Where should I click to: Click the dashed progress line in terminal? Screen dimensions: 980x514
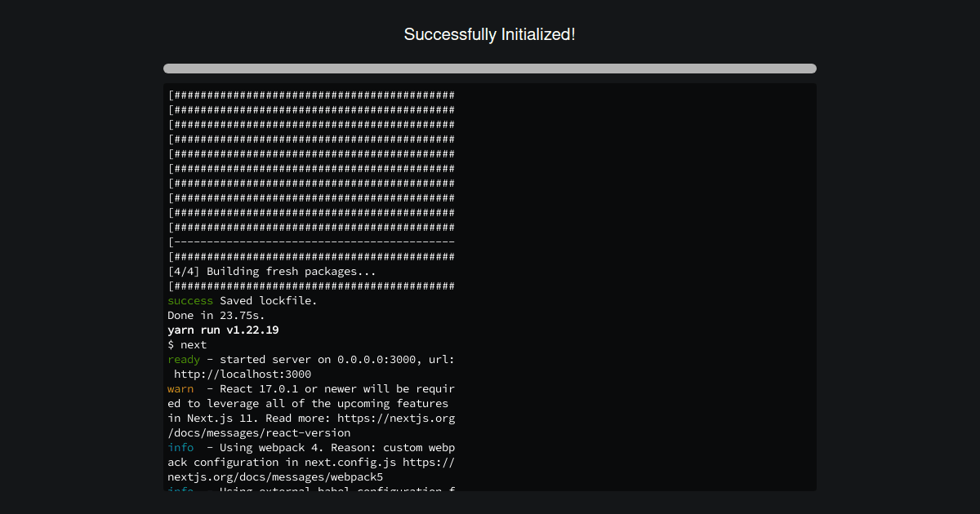pos(311,242)
